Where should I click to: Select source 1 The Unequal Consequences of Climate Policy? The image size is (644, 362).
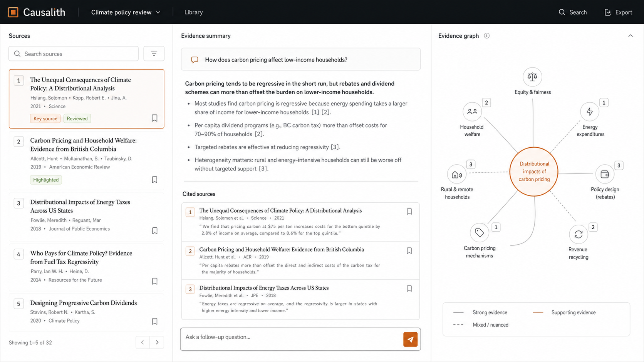[87, 99]
